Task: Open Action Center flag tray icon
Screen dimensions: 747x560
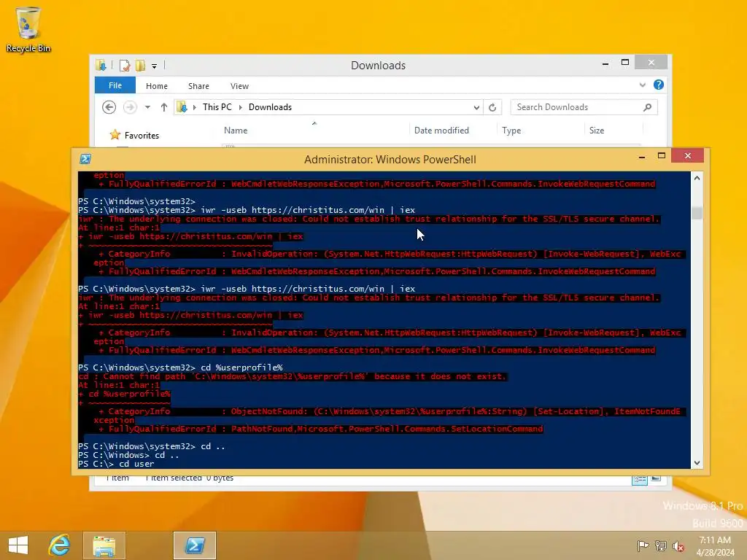Action: tap(643, 545)
